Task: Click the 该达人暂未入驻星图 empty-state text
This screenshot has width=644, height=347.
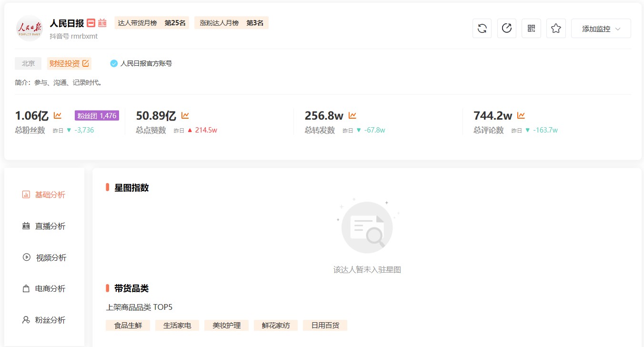Action: click(367, 270)
